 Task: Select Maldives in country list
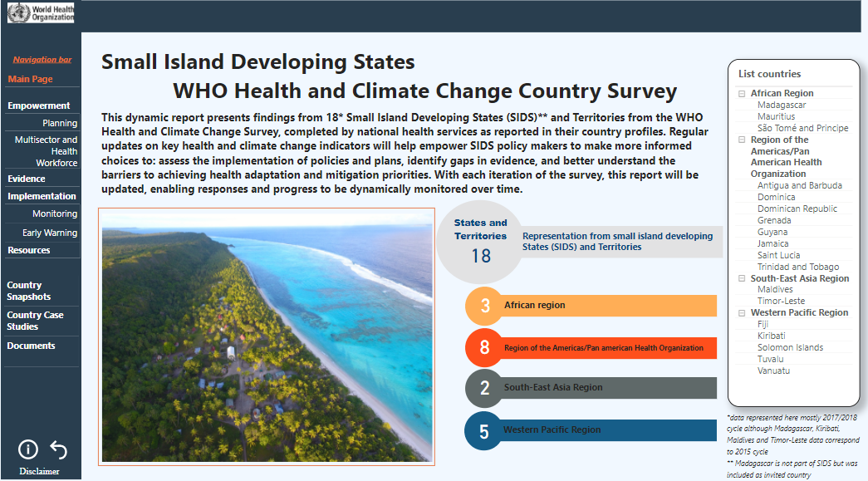pos(775,289)
